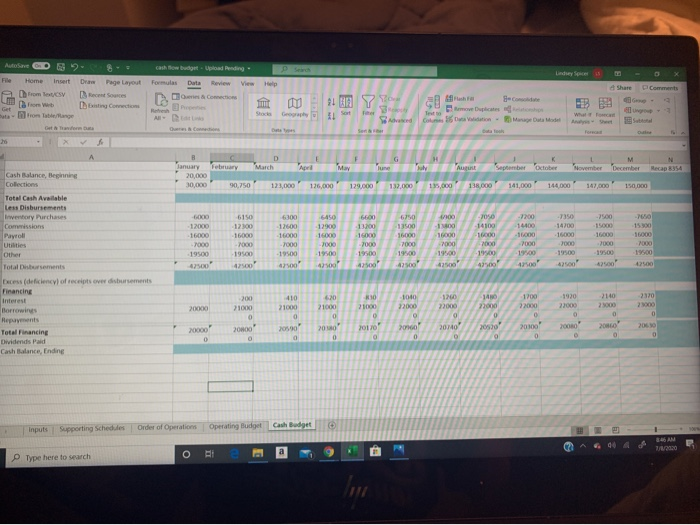Switch to the Review ribbon tab

click(221, 83)
